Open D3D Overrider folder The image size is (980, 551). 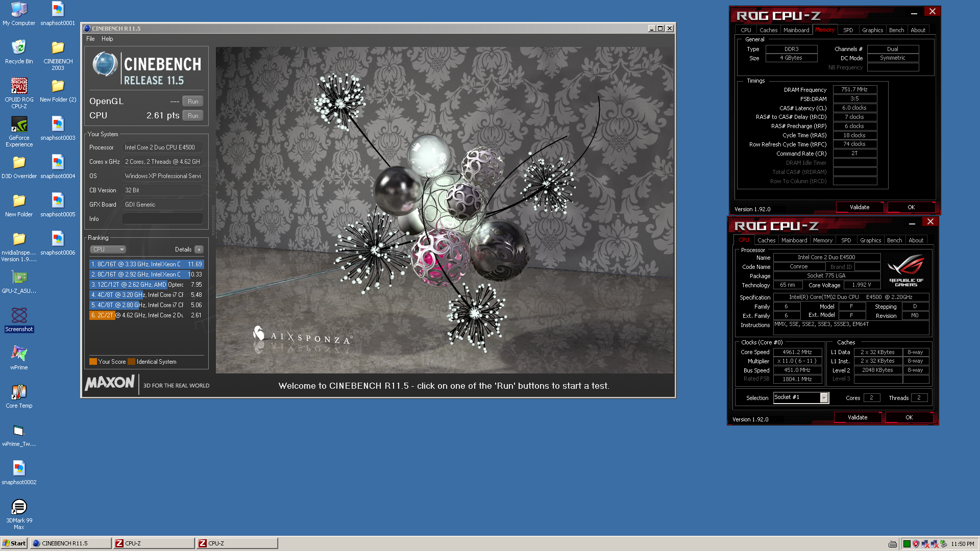[19, 167]
